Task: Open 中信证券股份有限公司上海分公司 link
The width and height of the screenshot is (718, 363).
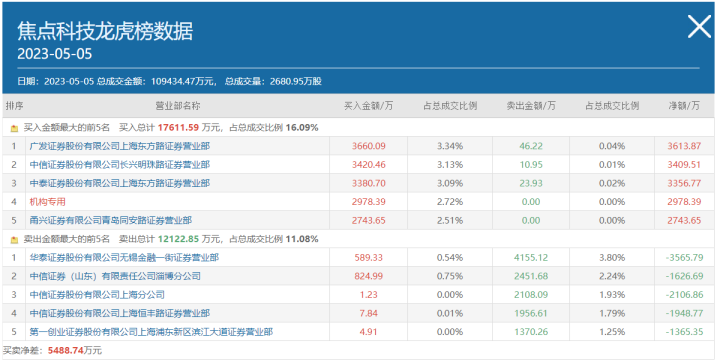Action: pyautogui.click(x=97, y=295)
